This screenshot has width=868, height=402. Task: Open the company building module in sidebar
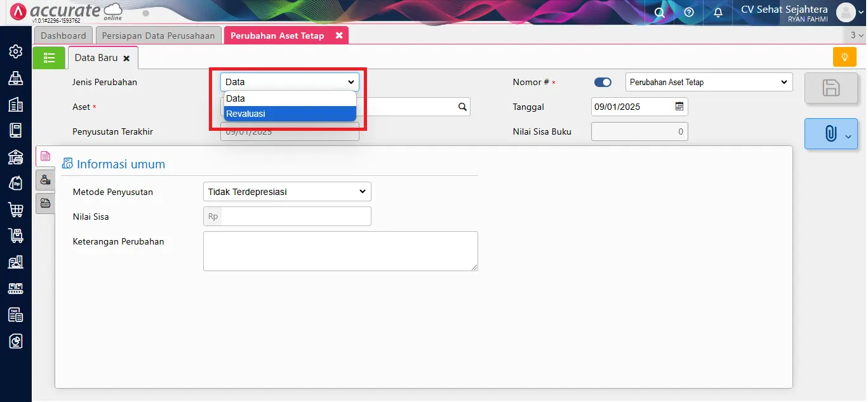[16, 105]
